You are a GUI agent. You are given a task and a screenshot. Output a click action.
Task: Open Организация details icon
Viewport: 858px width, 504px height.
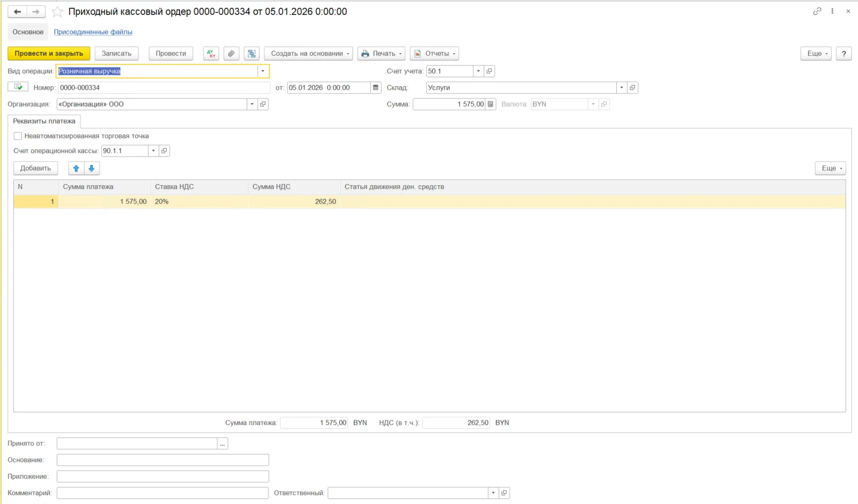(x=263, y=104)
